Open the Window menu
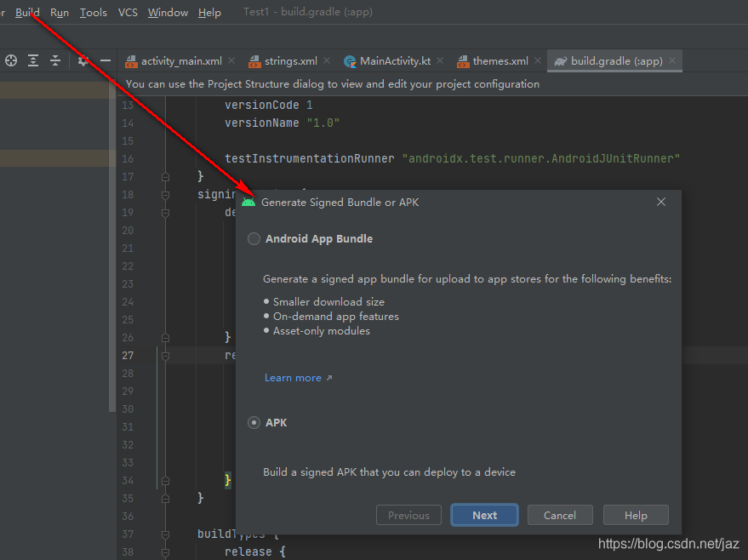Viewport: 748px width, 560px height. pos(168,13)
